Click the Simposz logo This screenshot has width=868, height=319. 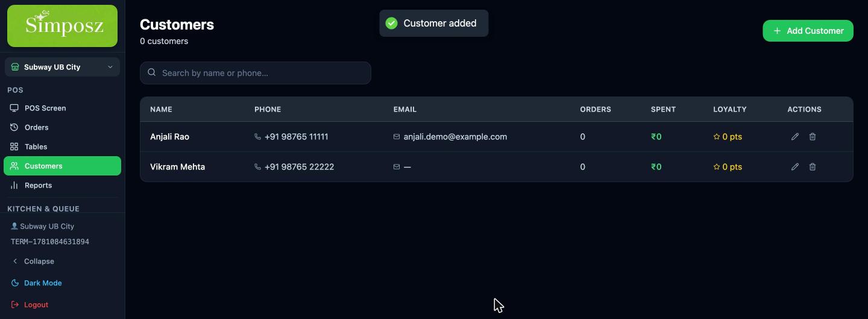pyautogui.click(x=62, y=26)
